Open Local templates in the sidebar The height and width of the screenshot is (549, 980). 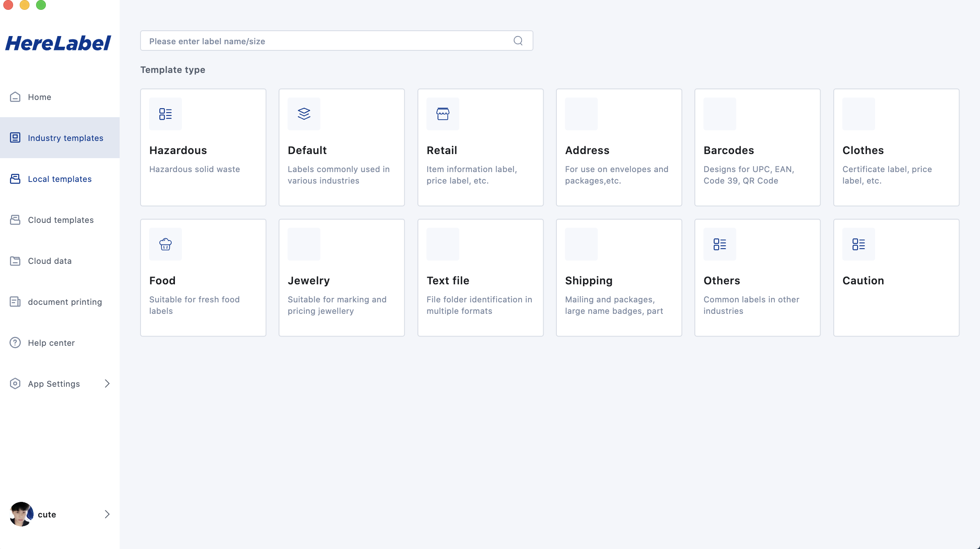click(x=59, y=179)
